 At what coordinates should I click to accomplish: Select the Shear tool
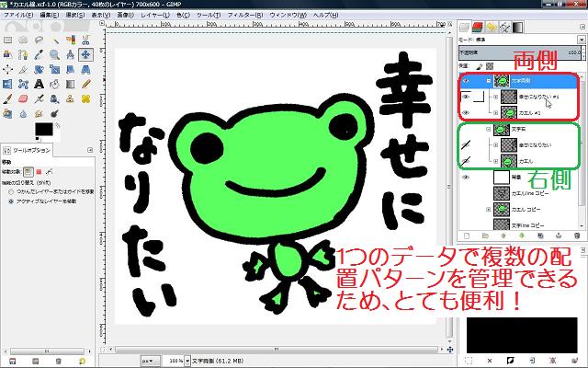[70, 70]
